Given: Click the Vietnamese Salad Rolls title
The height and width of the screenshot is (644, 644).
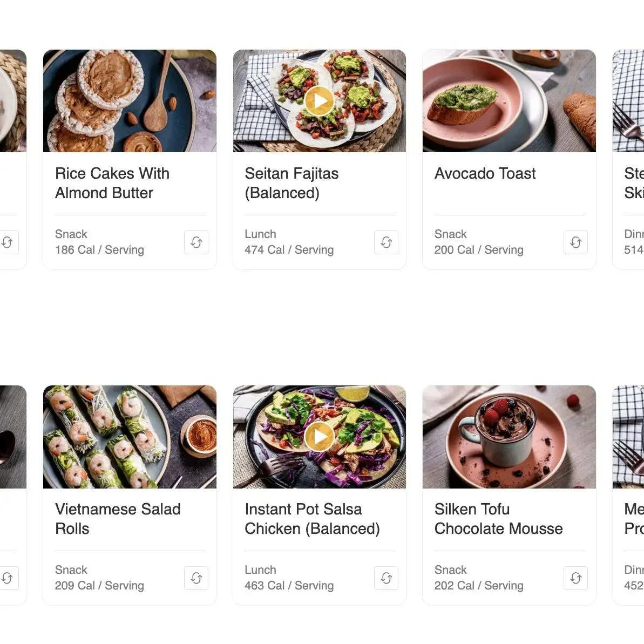Looking at the screenshot, I should tap(118, 519).
